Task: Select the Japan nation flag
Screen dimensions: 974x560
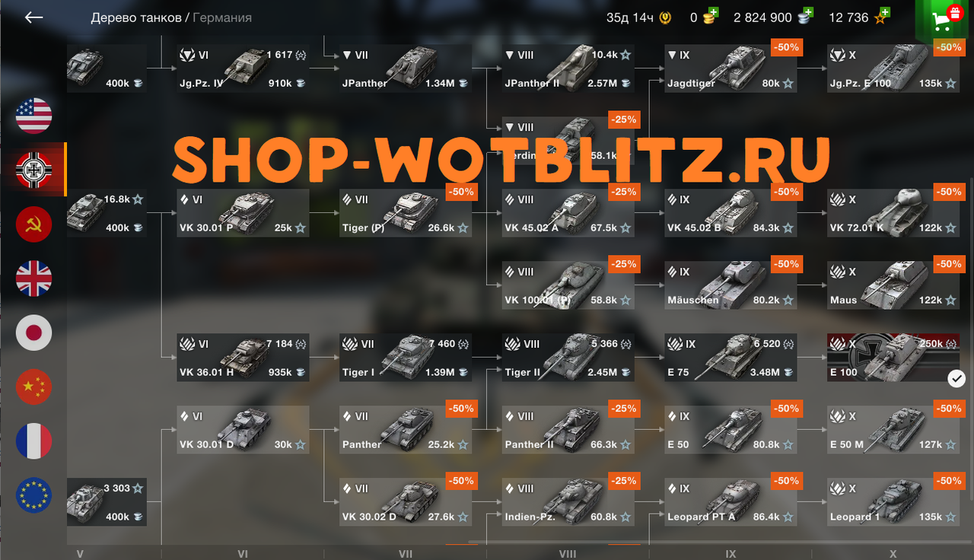Action: tap(34, 332)
